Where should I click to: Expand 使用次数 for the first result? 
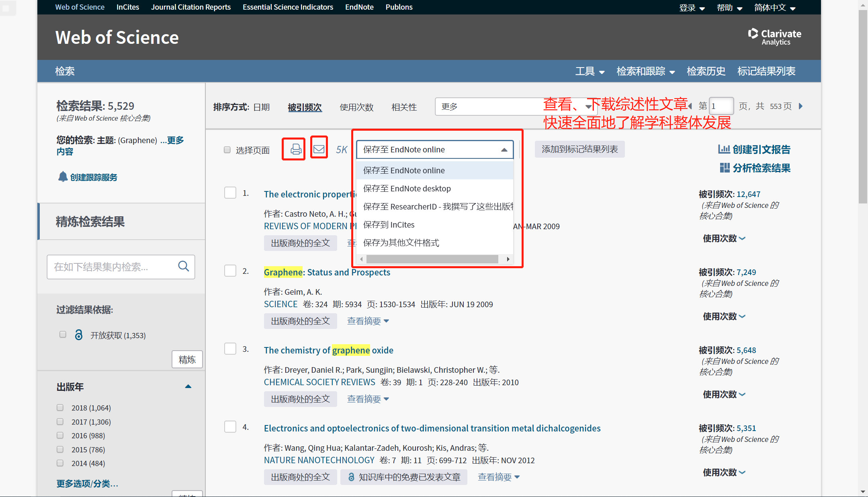(x=724, y=238)
